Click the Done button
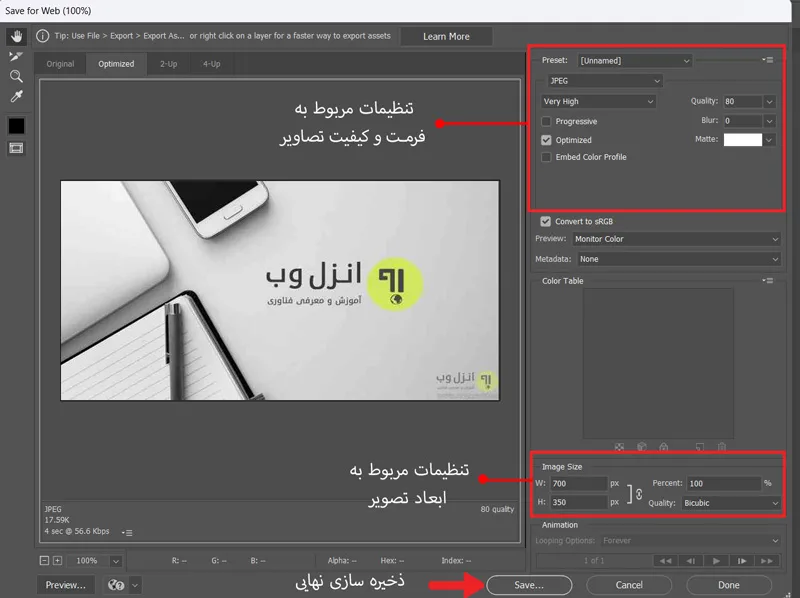This screenshot has width=800, height=598. tap(729, 585)
